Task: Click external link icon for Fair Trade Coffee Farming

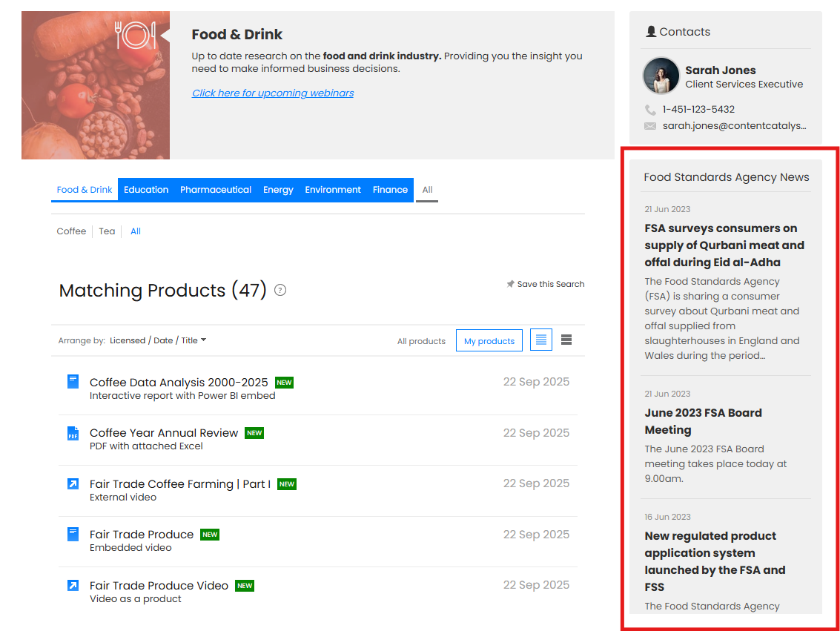Action: [73, 484]
